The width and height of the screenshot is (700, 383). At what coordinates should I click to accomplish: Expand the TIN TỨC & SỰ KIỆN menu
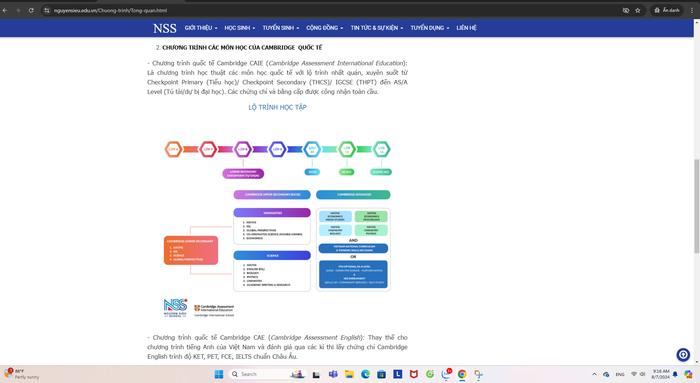point(377,28)
